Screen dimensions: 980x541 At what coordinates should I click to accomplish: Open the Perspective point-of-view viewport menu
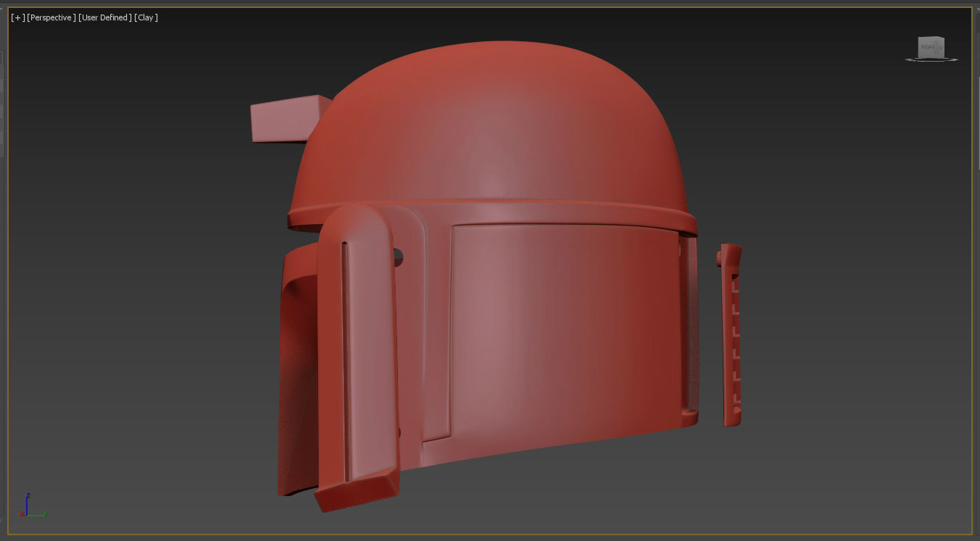(x=51, y=17)
